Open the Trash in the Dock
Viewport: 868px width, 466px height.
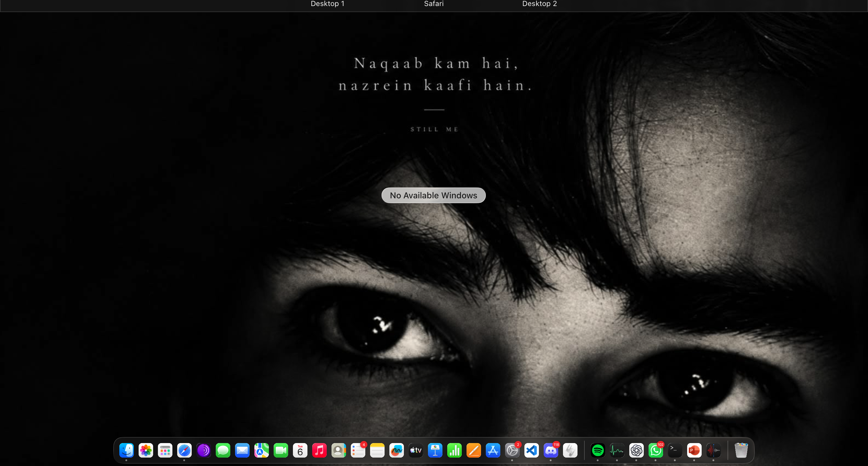pyautogui.click(x=741, y=450)
